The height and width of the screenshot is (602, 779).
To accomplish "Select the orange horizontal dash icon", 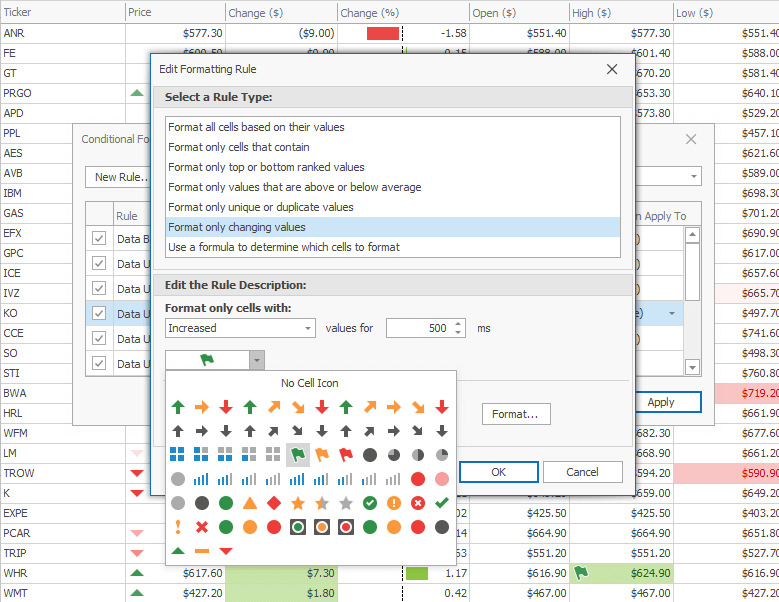I will click(x=202, y=551).
